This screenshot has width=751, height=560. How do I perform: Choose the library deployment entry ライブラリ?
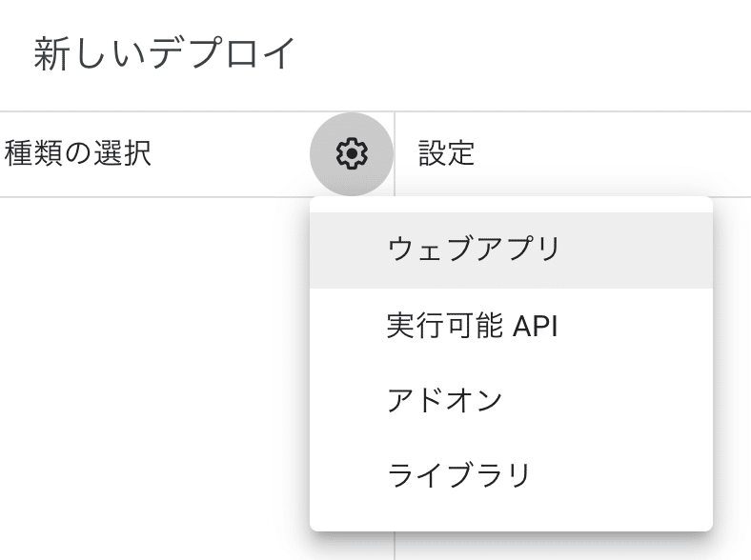(x=511, y=476)
